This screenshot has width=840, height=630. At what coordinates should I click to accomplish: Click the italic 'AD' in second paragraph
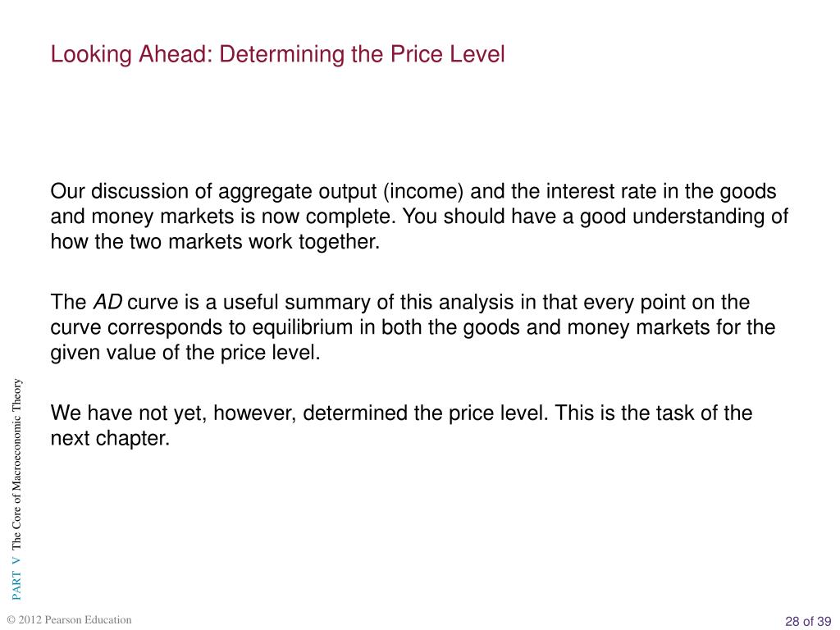[x=107, y=302]
